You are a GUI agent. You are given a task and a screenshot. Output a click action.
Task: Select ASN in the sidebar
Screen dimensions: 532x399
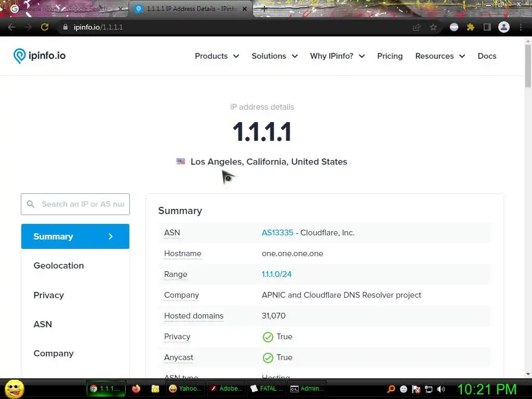(x=43, y=324)
